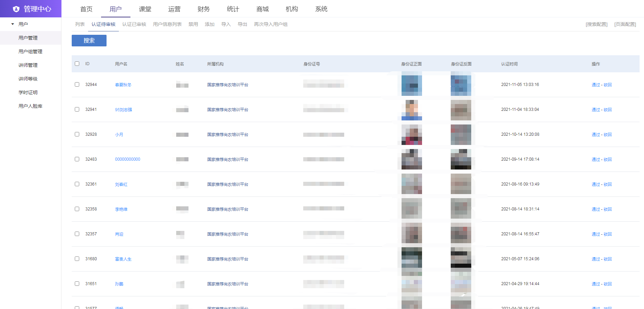This screenshot has width=644, height=309.
Task: Select 讲师管理 in the sidebar
Action: 28,65
